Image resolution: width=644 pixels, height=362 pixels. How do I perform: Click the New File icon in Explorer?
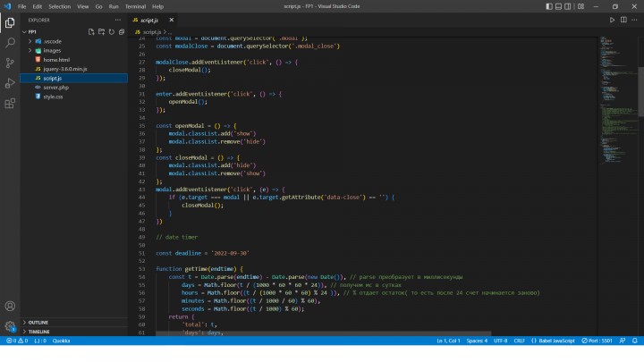click(x=91, y=31)
